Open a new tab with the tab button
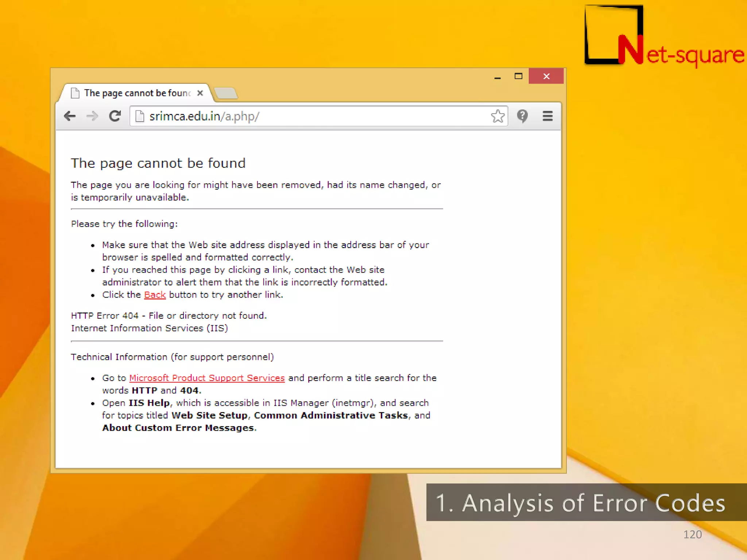 click(226, 93)
